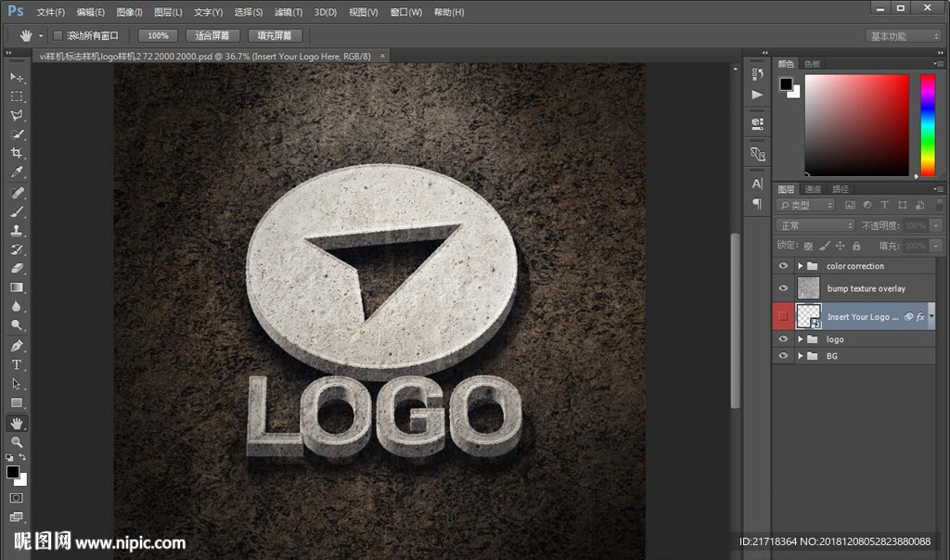Choose the Eraser tool
Image resolution: width=950 pixels, height=560 pixels.
tap(17, 269)
